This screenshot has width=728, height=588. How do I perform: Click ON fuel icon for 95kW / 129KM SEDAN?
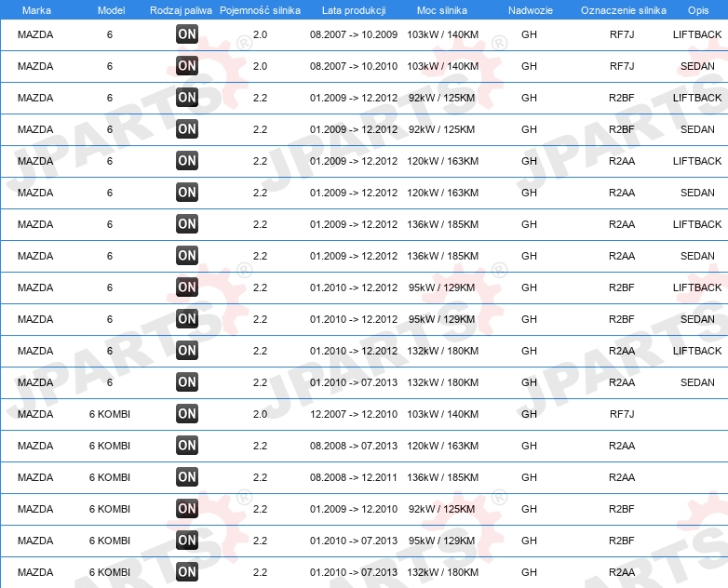point(187,319)
